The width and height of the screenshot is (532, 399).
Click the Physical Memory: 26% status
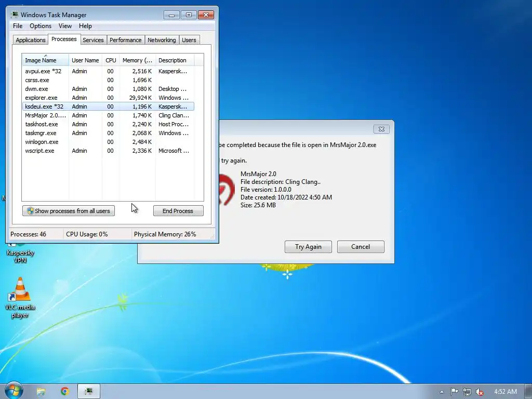[x=165, y=234]
